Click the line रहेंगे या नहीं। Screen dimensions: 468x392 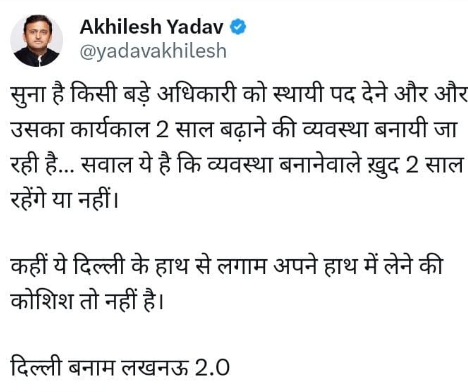coord(65,200)
